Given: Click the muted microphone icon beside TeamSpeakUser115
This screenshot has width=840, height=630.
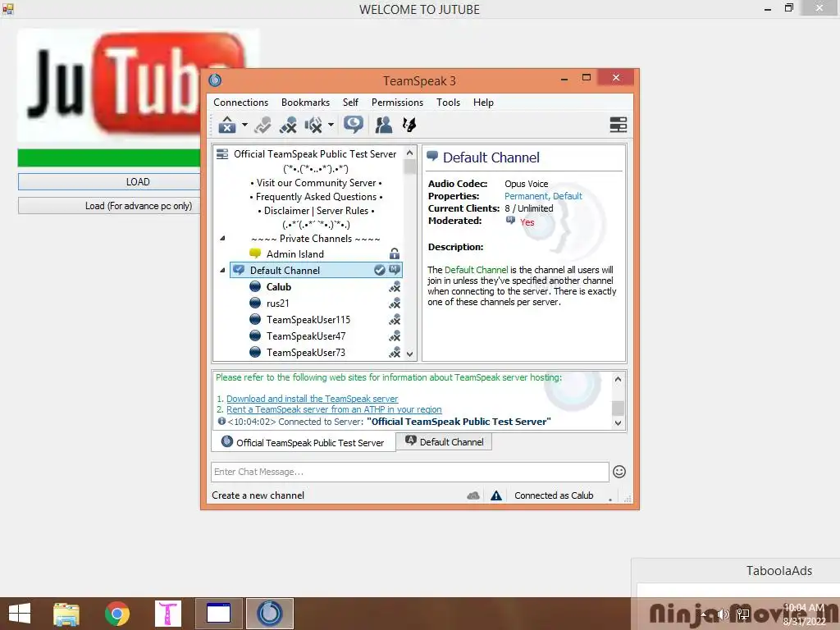Looking at the screenshot, I should coord(395,320).
